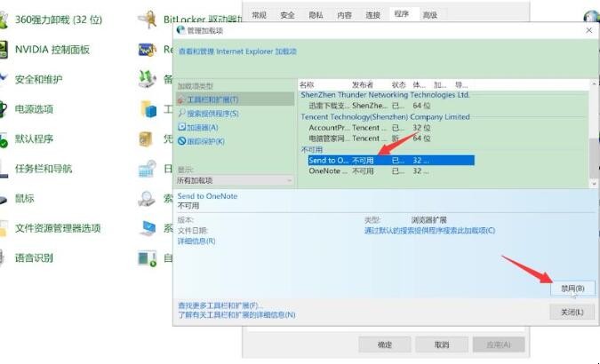Click the ShenZhen Thunder Networking group header
The height and width of the screenshot is (364, 600).
point(385,94)
